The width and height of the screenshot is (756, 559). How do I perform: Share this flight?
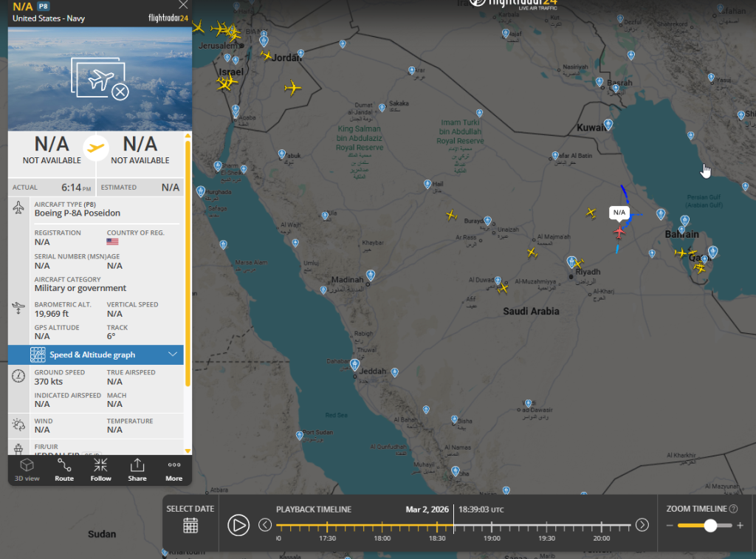pos(137,470)
